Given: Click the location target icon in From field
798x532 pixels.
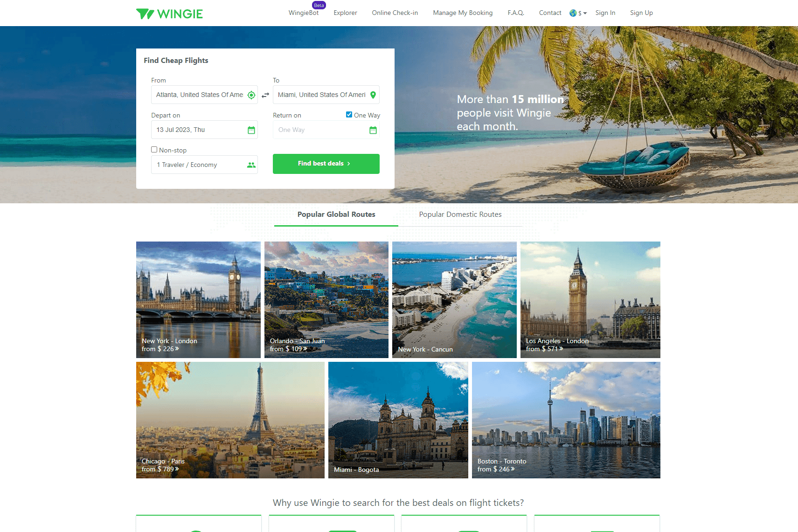Looking at the screenshot, I should pos(251,95).
